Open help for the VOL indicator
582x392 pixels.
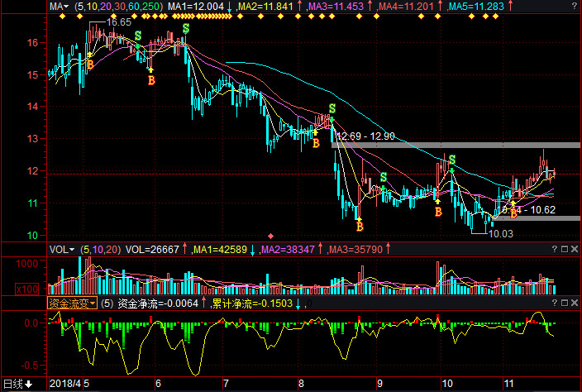[x=554, y=248]
